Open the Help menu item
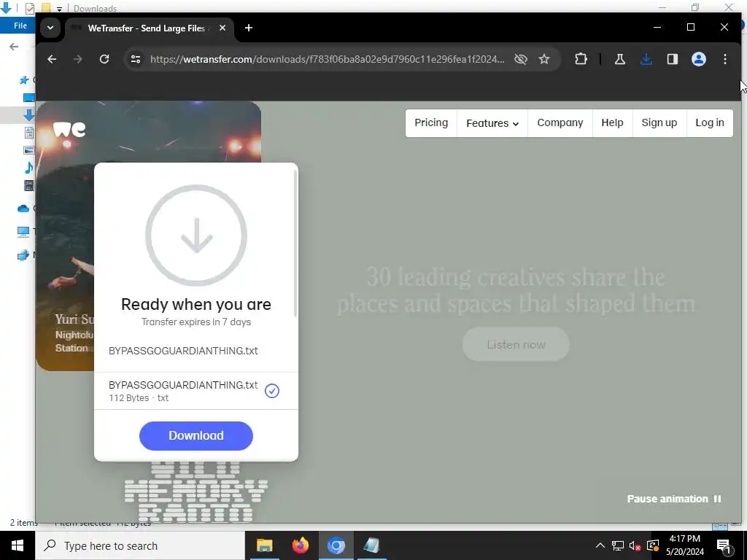The height and width of the screenshot is (560, 747). click(x=612, y=122)
